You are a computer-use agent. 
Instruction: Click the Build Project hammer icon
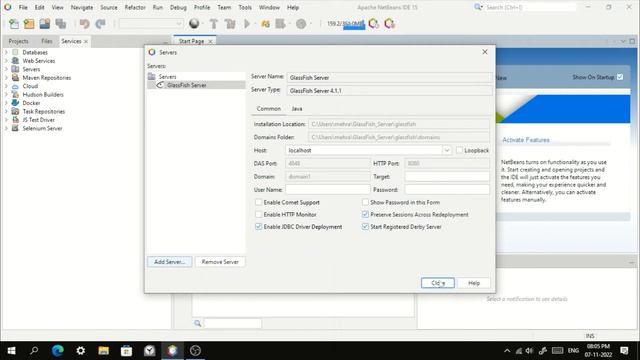point(213,24)
